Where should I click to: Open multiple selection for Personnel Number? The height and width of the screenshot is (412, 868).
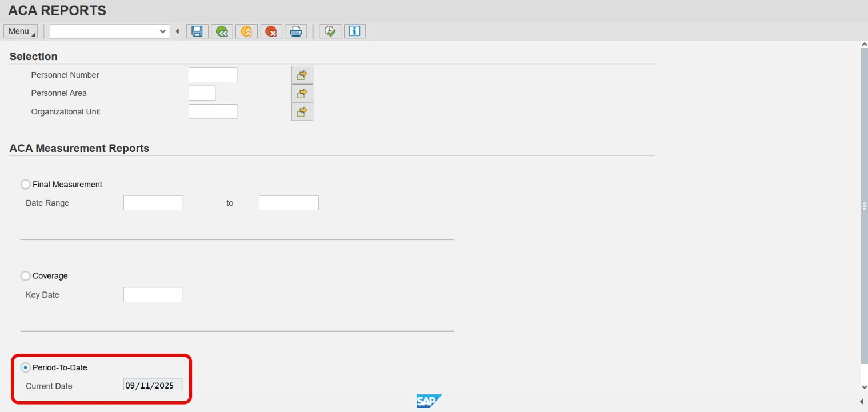coord(302,75)
